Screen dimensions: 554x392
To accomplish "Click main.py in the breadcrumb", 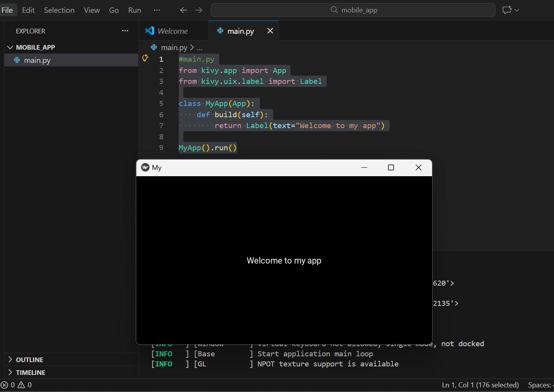I will coord(174,48).
